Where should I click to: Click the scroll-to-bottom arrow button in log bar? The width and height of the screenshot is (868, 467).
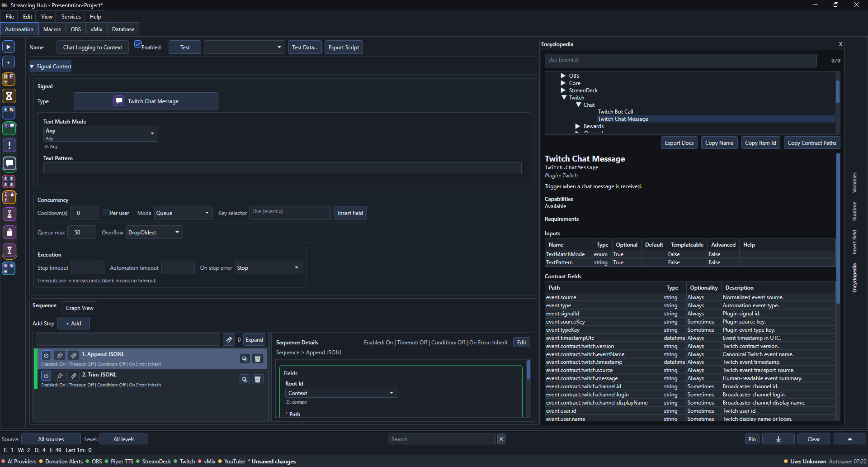pyautogui.click(x=778, y=439)
